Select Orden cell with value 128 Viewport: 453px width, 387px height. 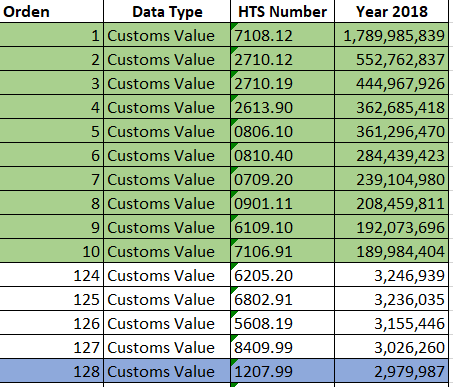coord(51,371)
